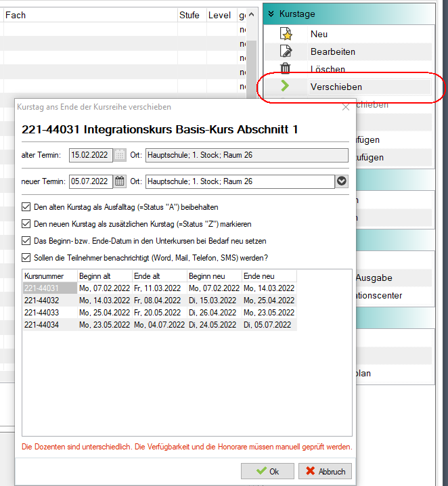This screenshot has width=448, height=486.
Task: Click cell Mo, 14.03.2022 in Ende neu
Action: pyautogui.click(x=269, y=288)
